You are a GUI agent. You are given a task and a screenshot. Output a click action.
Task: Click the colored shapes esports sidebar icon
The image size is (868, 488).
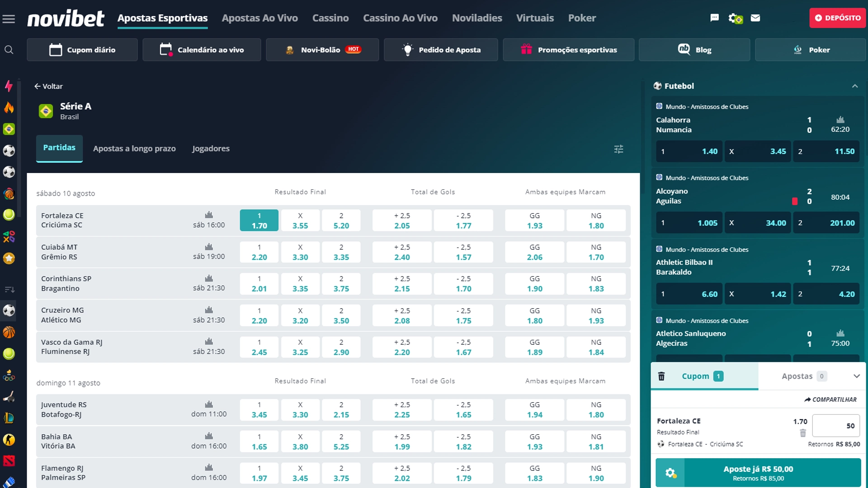point(9,236)
